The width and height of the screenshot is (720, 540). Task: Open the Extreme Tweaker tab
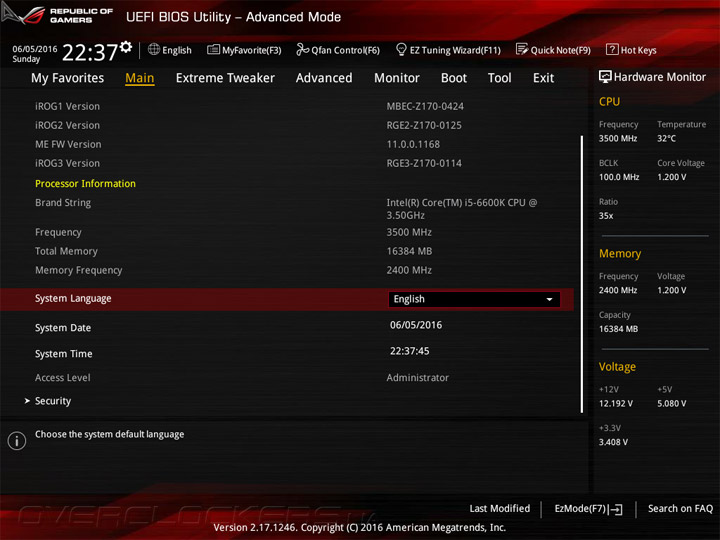(x=225, y=78)
